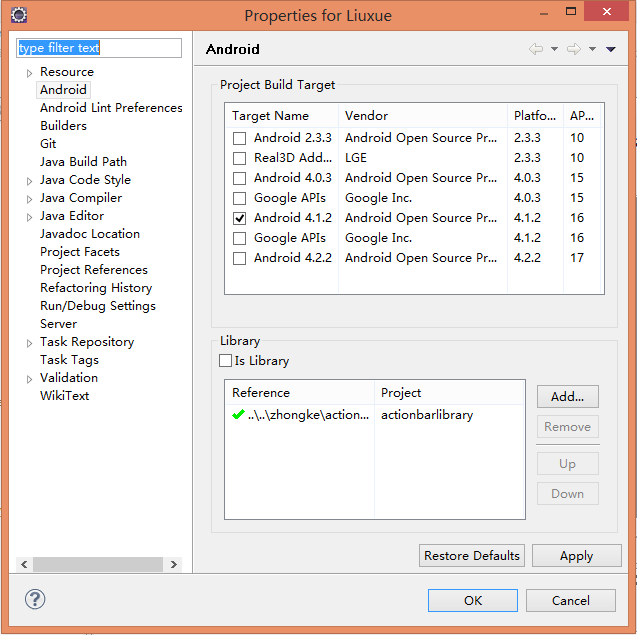The height and width of the screenshot is (635, 637).
Task: Expand the Java Compiler tree node
Action: coord(29,199)
